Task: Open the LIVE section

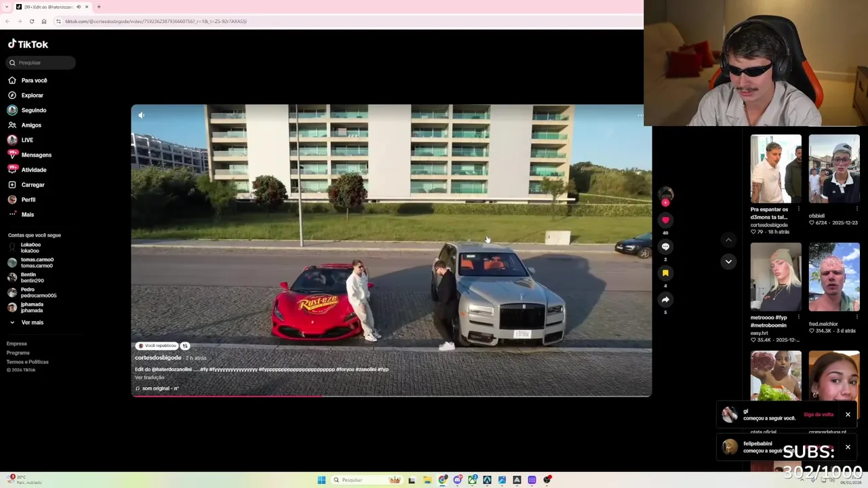Action: click(x=20, y=140)
